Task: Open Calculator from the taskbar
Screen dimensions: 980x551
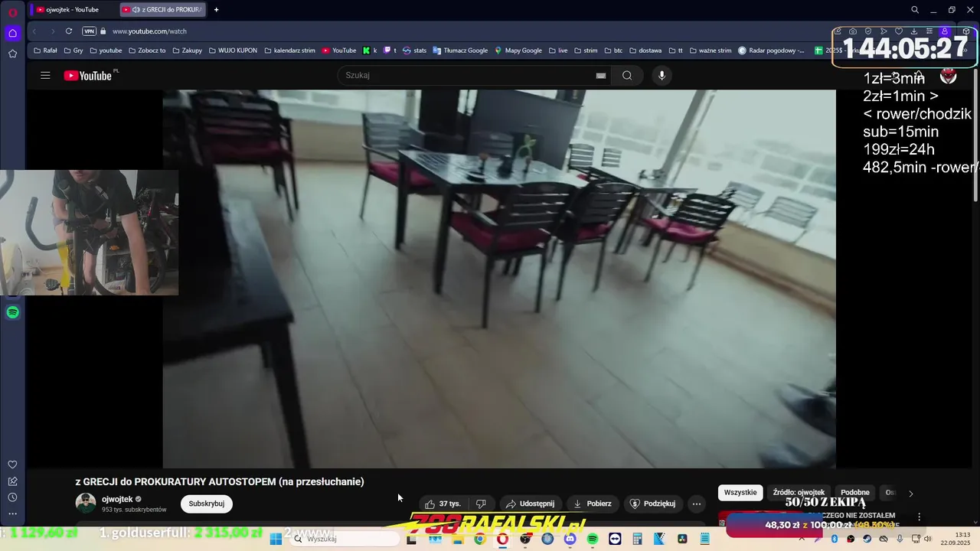Action: [637, 539]
